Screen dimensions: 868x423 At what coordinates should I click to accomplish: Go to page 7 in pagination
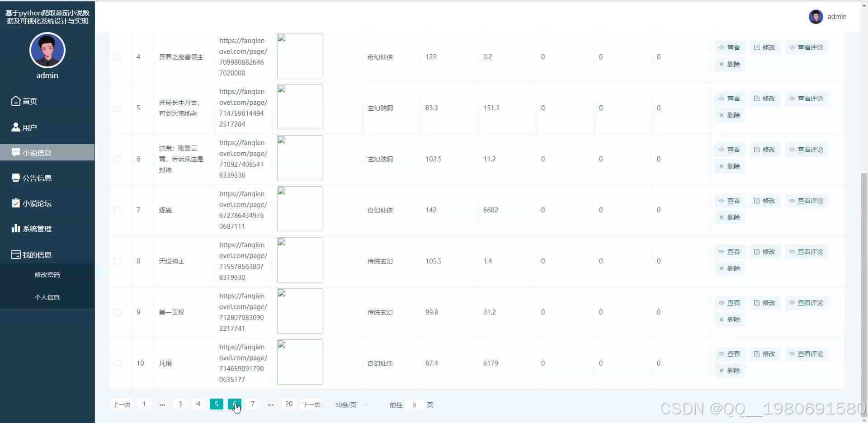[253, 404]
